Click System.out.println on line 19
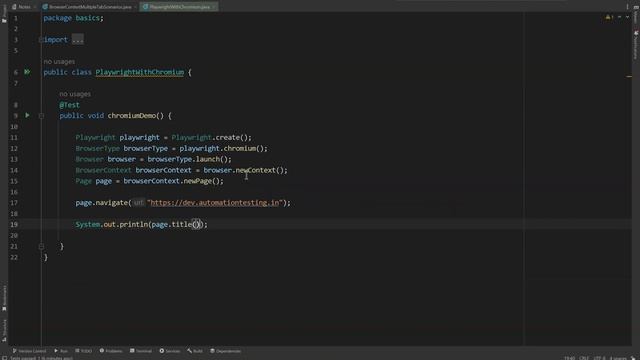 coord(112,224)
